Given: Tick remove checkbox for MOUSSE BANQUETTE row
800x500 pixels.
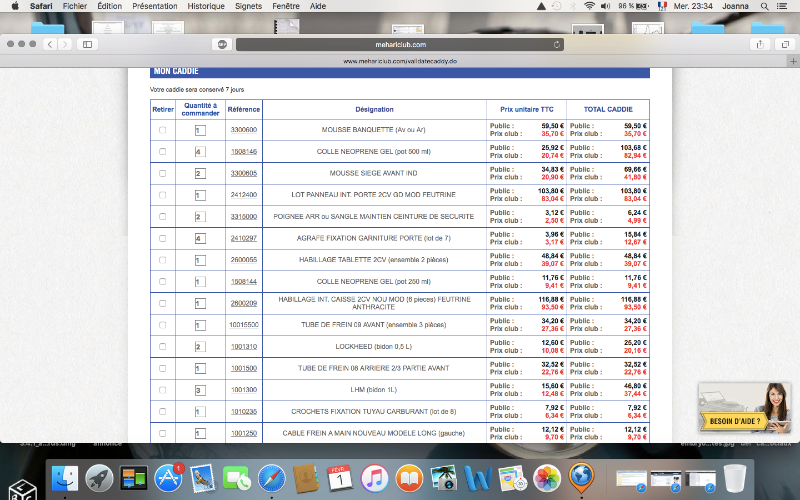Looking at the screenshot, I should pos(162,130).
